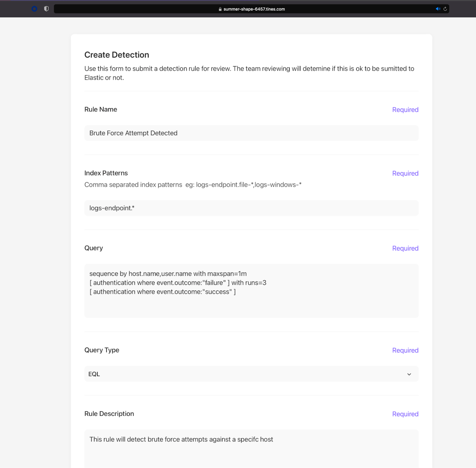This screenshot has width=476, height=468.
Task: Click inside the Query text area
Action: coord(251,290)
